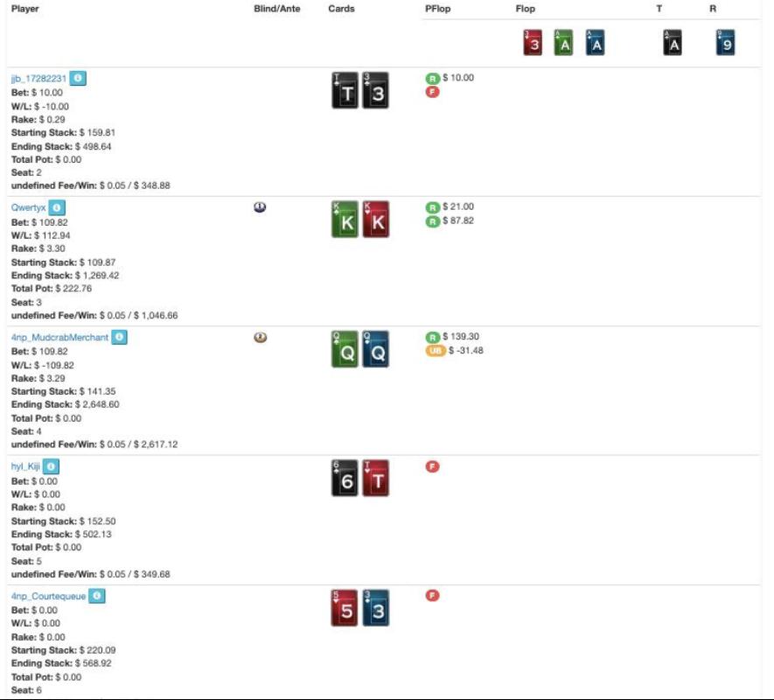
Task: Click the info icon next to hyl_Kiji
Action: [x=51, y=467]
